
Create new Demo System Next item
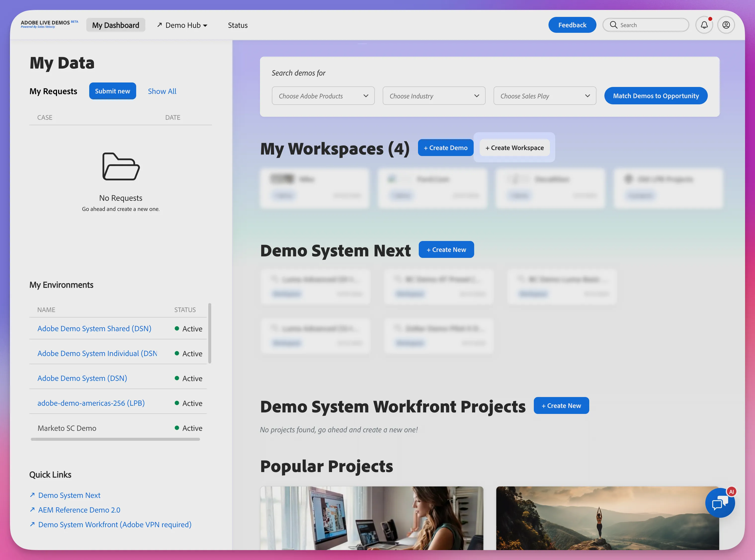[x=446, y=249]
